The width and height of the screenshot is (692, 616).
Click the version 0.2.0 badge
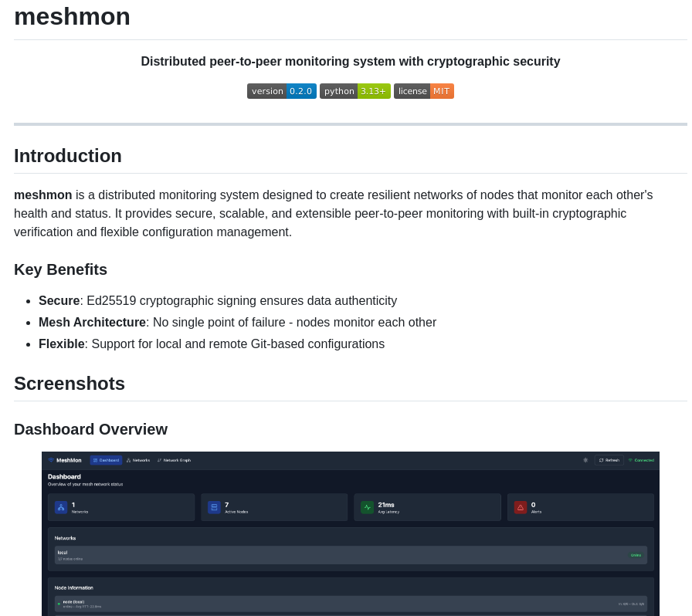pos(281,91)
